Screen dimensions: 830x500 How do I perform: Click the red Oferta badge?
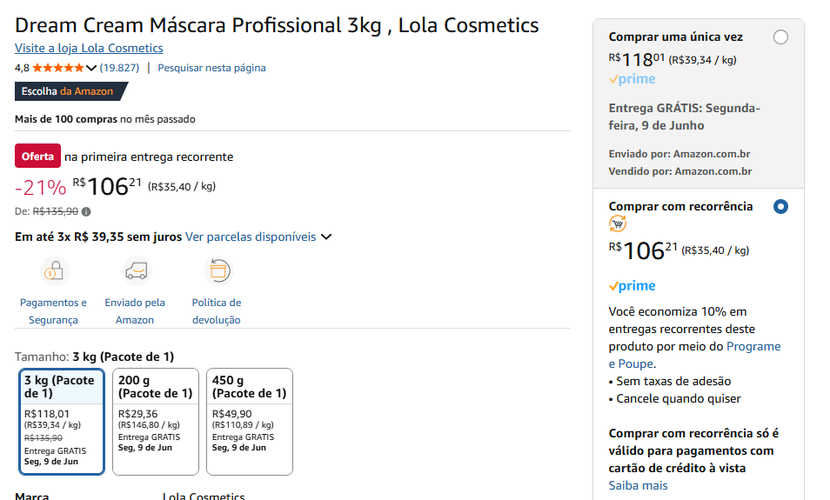(x=37, y=156)
